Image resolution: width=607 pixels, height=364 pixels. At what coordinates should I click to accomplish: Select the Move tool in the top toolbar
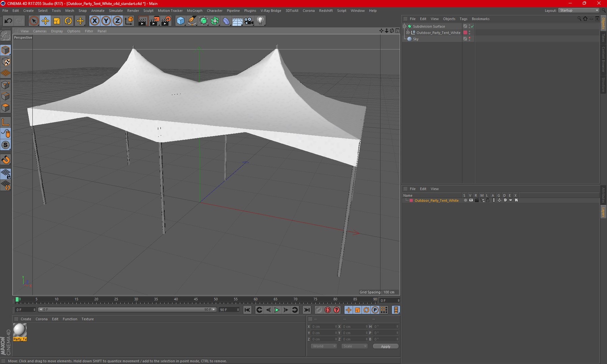coord(45,21)
